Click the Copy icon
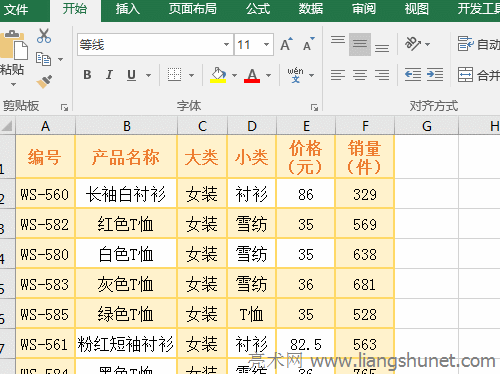Viewport: 500px width, 374px height. pyautogui.click(x=43, y=59)
